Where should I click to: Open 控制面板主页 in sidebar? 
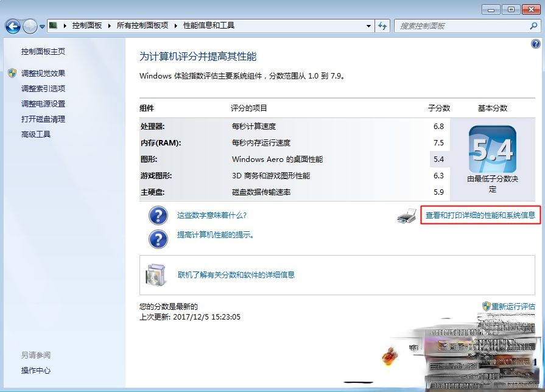coord(43,51)
